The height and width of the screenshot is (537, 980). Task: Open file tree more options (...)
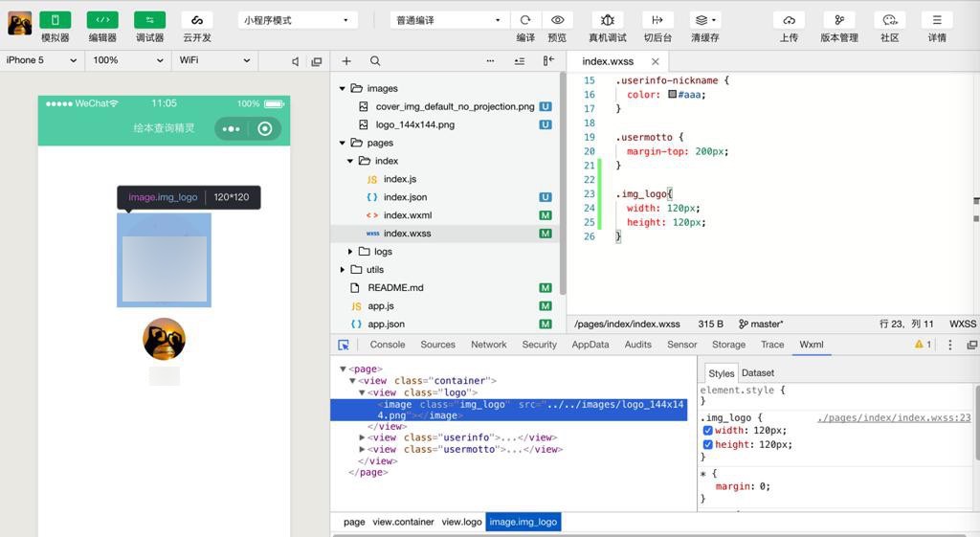pos(490,60)
